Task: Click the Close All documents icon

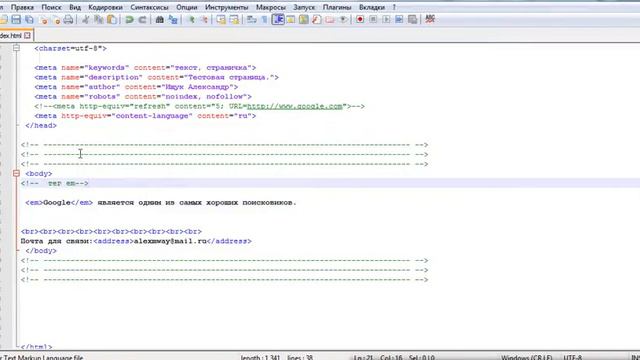Action: 56,19
